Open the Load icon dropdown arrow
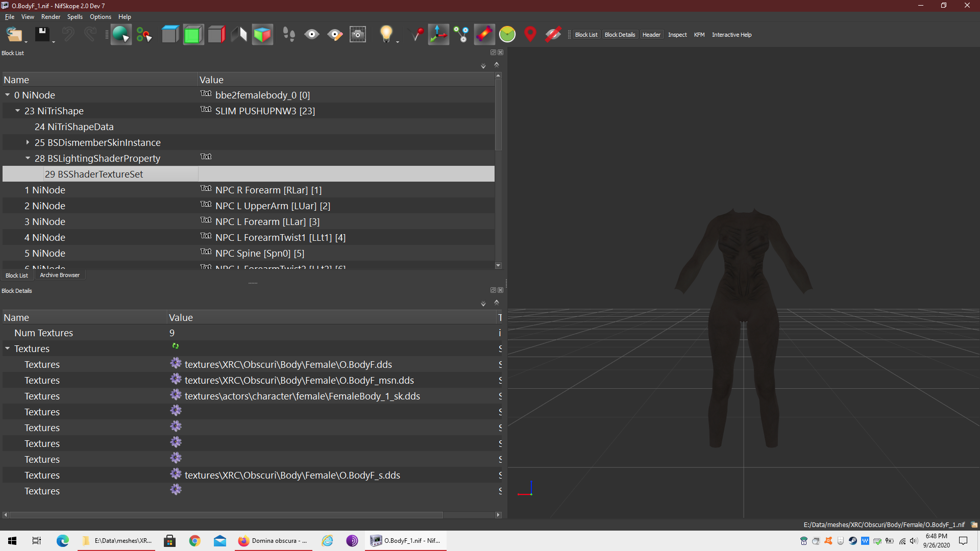This screenshot has height=551, width=980. (x=26, y=41)
